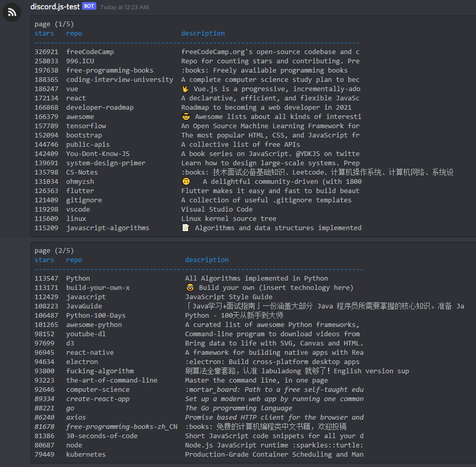The image size is (476, 467).
Task: Click the sunglasses emoji in the awesome row
Action: [x=186, y=116]
